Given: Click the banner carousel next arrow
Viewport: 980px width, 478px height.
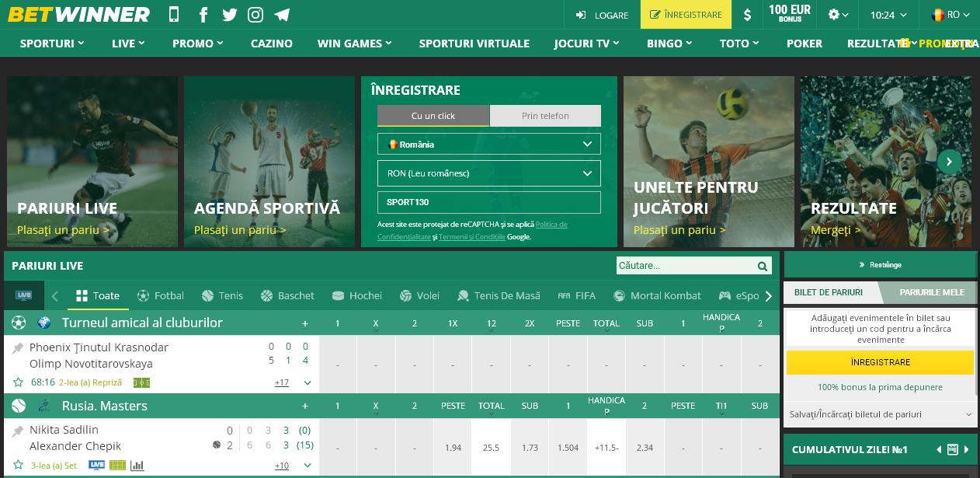Looking at the screenshot, I should (x=949, y=162).
